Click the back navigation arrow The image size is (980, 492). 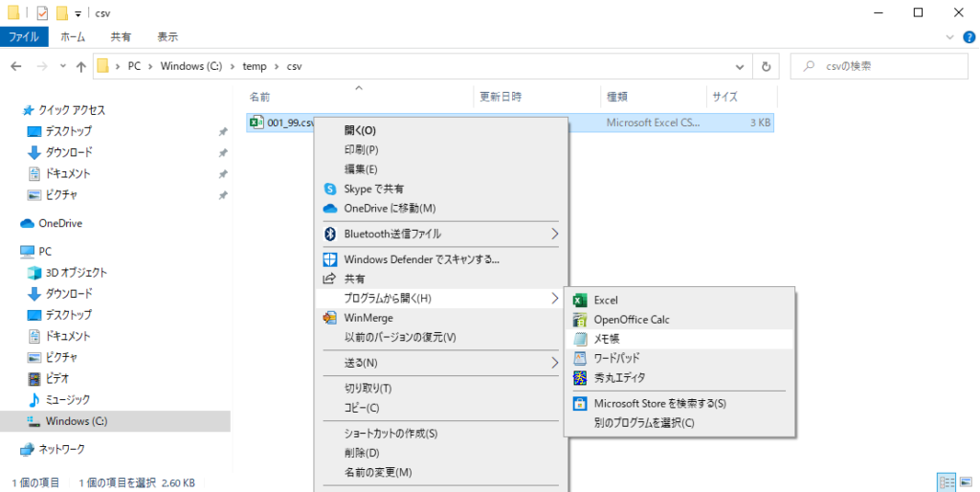[17, 66]
